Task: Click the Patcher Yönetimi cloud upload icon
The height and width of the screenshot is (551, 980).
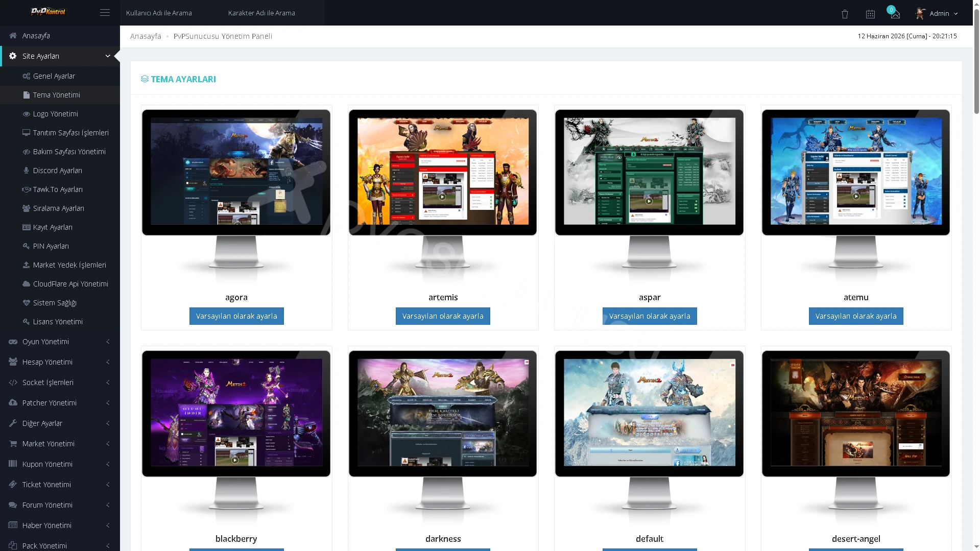Action: [x=13, y=403]
